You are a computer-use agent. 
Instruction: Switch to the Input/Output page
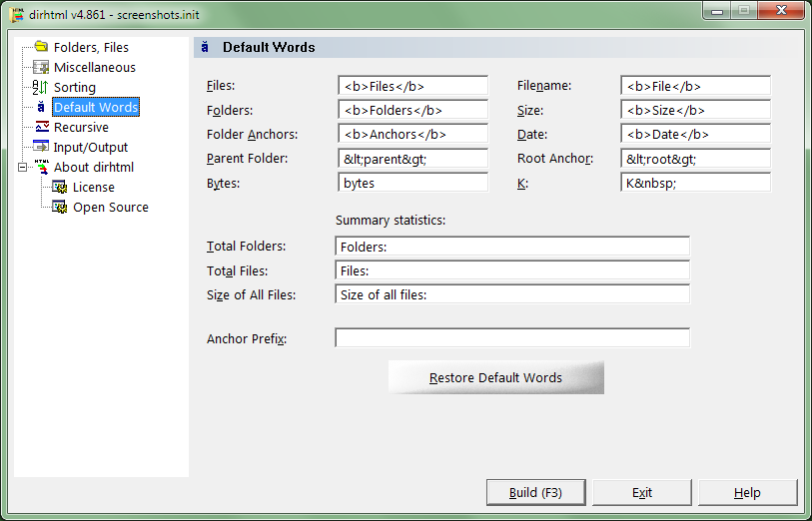91,147
